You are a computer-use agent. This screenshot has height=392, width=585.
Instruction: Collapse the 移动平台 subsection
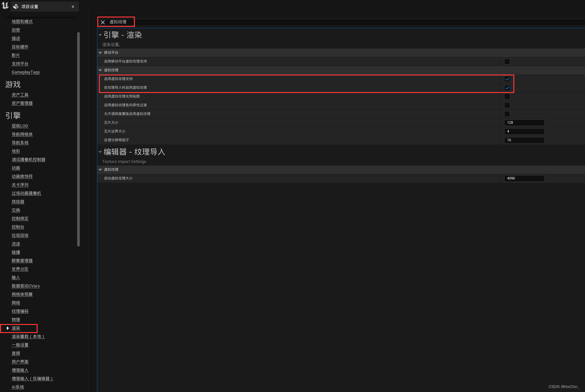[x=100, y=52]
